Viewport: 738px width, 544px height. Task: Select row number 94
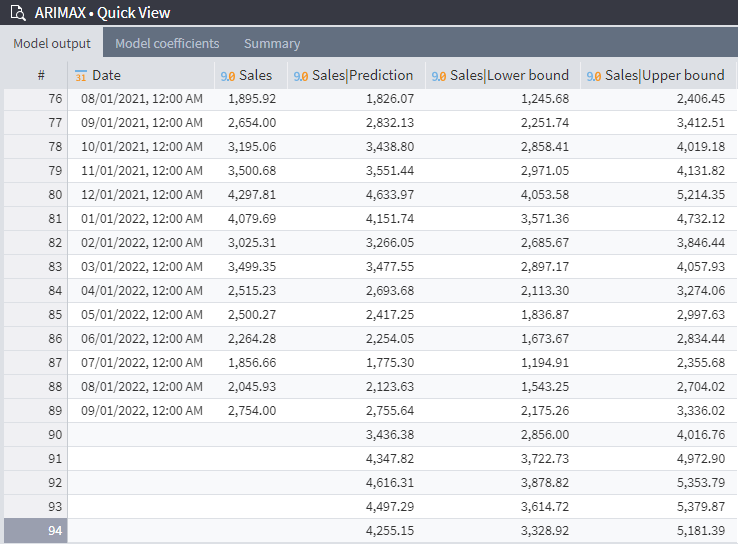[x=36, y=531]
